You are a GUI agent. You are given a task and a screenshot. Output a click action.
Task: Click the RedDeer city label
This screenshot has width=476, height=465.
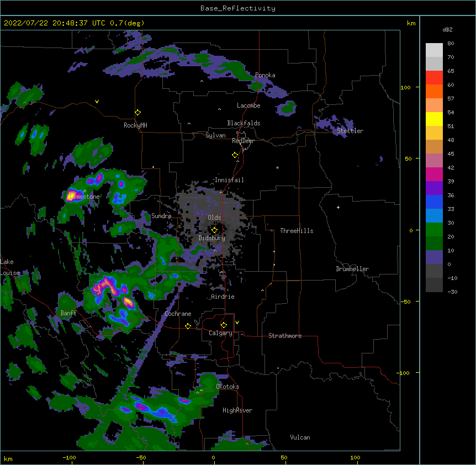[243, 141]
